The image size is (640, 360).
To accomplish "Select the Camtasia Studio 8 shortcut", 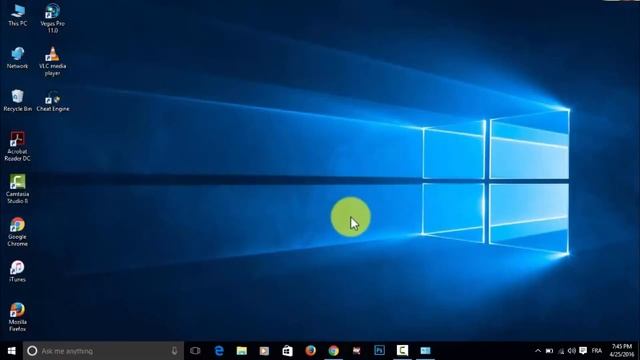I will (x=18, y=189).
